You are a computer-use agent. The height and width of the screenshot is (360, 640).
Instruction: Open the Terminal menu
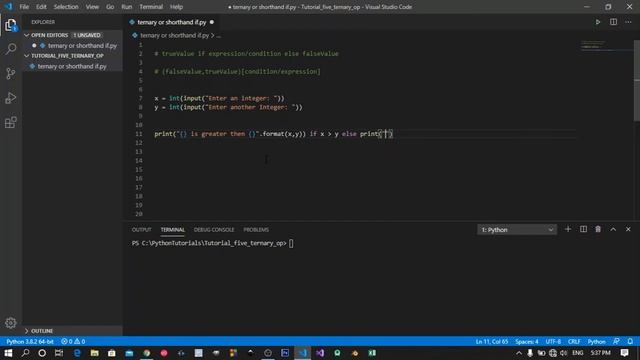[151, 7]
